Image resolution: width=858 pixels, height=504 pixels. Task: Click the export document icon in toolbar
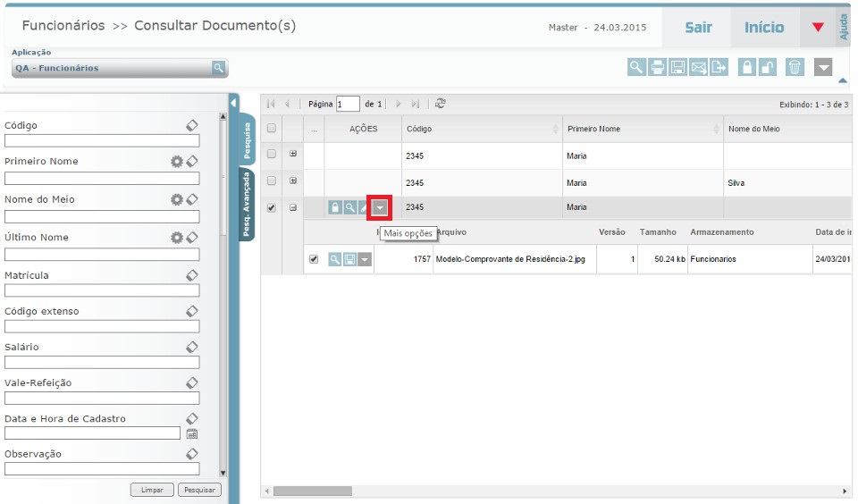719,67
